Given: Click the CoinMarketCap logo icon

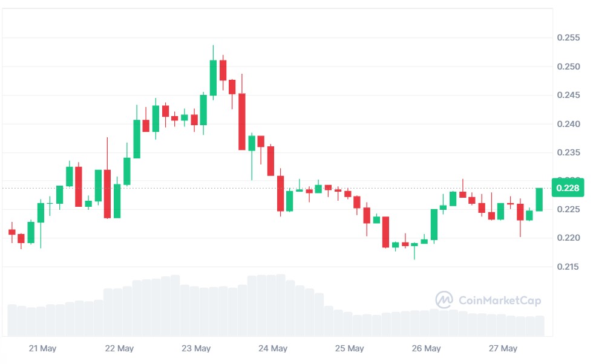Looking at the screenshot, I should [445, 300].
